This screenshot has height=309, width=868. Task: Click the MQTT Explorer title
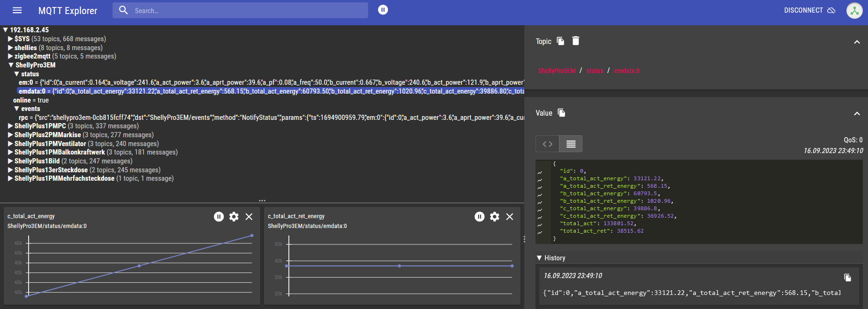coord(68,11)
